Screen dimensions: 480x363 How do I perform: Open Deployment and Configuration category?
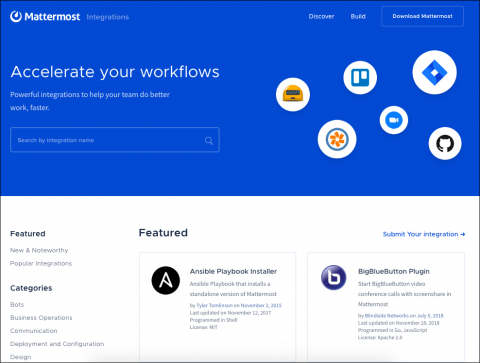[57, 344]
